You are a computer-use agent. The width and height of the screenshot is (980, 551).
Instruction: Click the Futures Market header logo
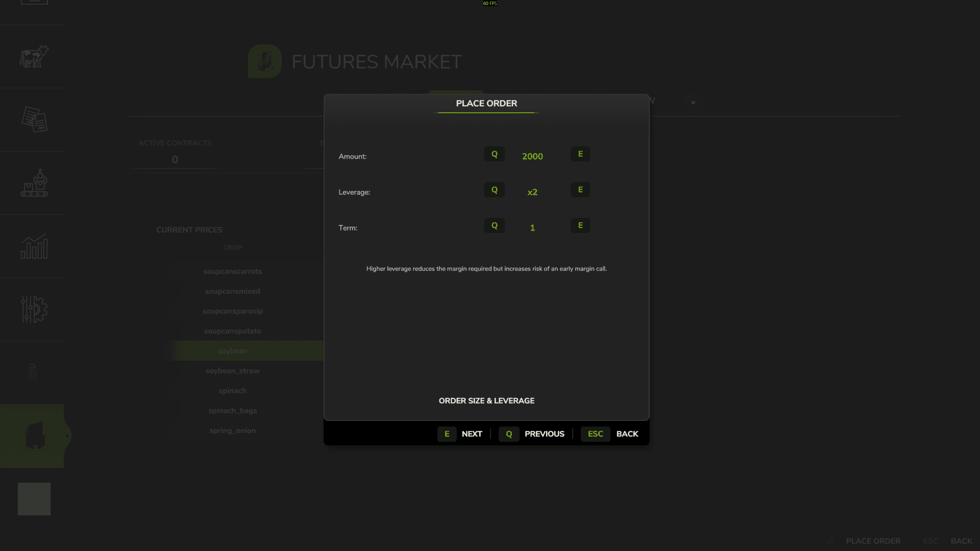[x=264, y=61]
